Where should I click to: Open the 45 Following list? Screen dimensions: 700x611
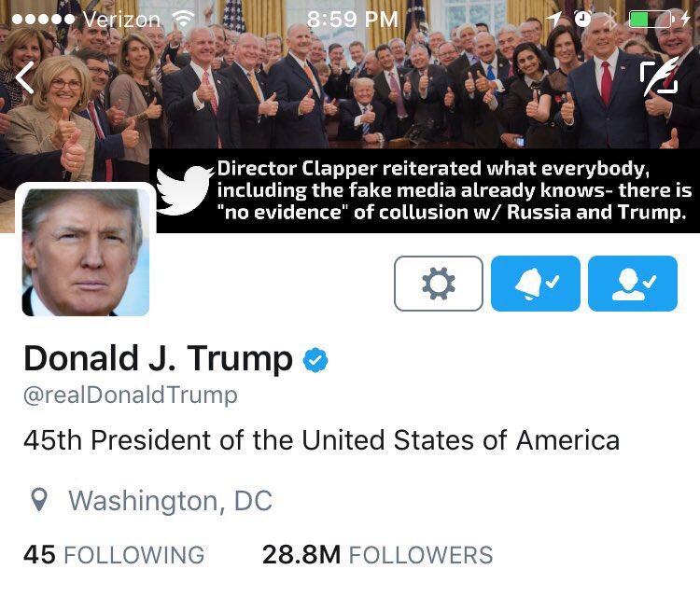[114, 555]
